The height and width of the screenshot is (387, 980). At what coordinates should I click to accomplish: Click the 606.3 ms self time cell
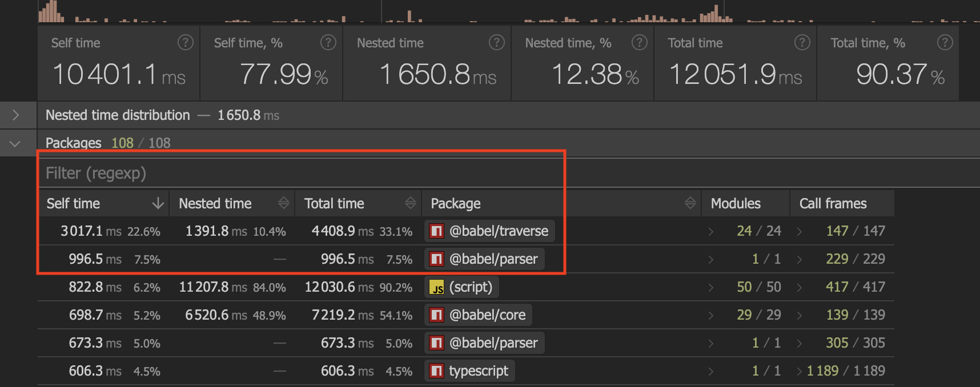pos(103,371)
